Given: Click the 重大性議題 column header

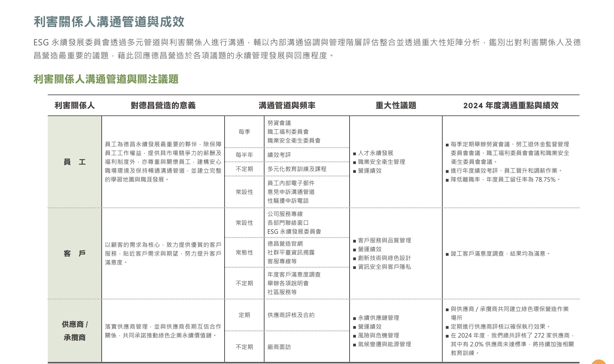Looking at the screenshot, I should click(396, 105).
